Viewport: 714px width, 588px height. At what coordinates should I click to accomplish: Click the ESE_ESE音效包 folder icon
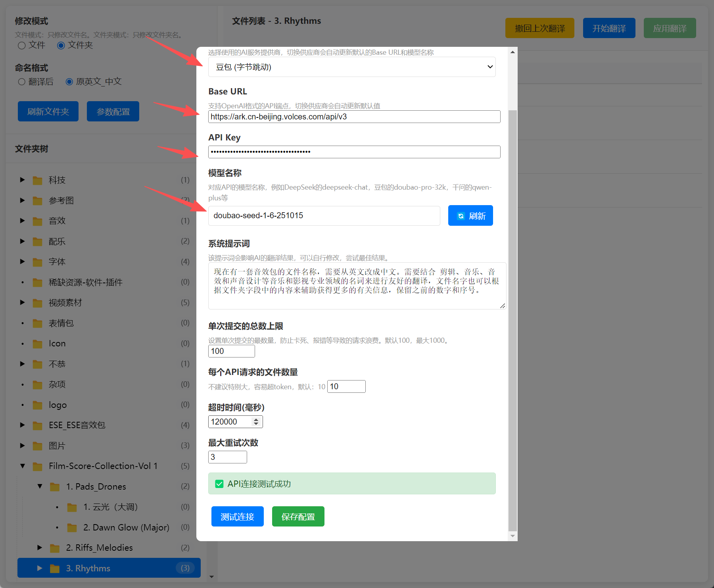(x=38, y=426)
